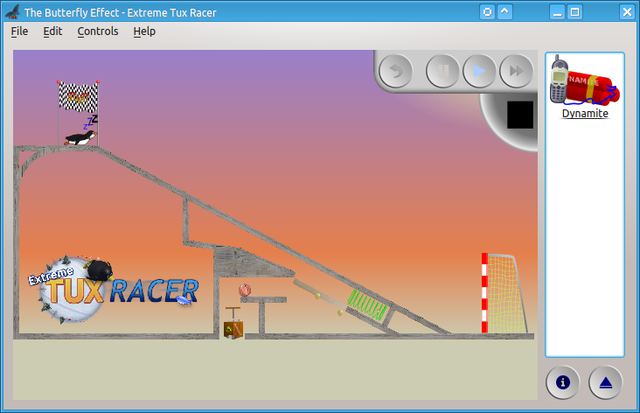Click the green spring ramp on the slope
640x413 pixels.
click(367, 304)
